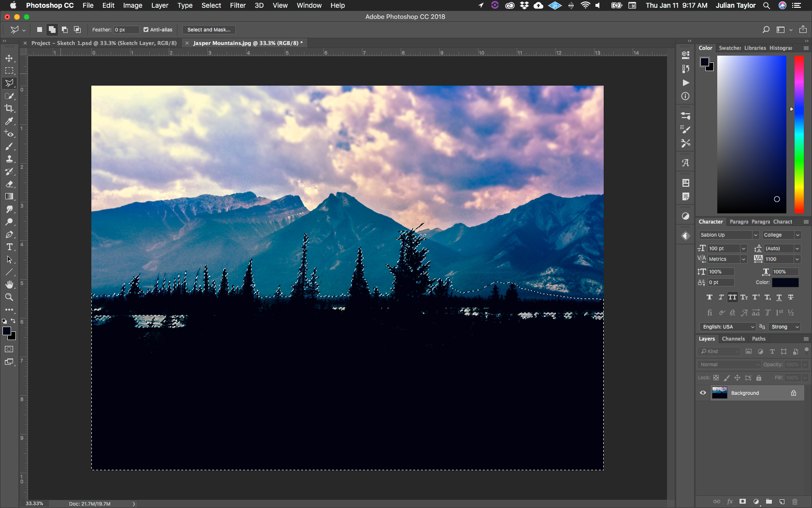Swap foreground and background colors
This screenshot has width=812, height=508.
click(x=13, y=321)
